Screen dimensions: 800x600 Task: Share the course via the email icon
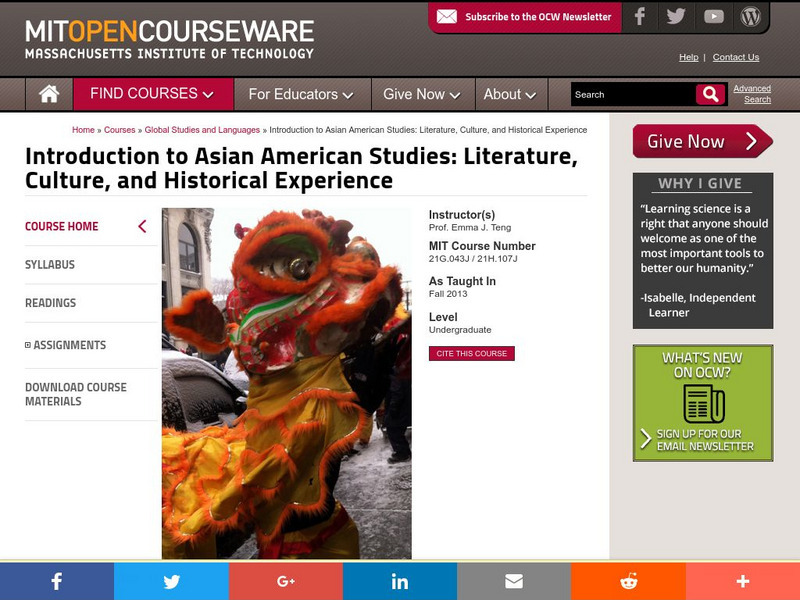[513, 580]
